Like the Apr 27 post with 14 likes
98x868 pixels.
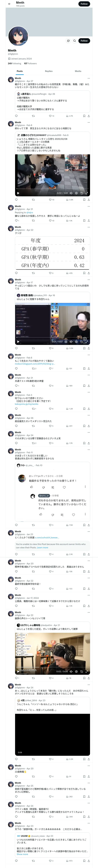click(50, 116)
